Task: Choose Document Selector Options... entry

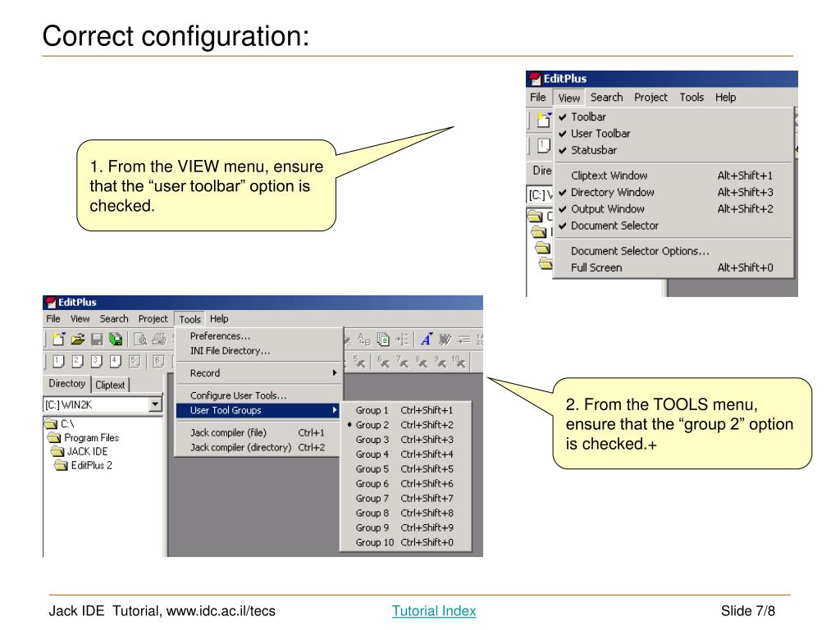Action: tap(673, 251)
